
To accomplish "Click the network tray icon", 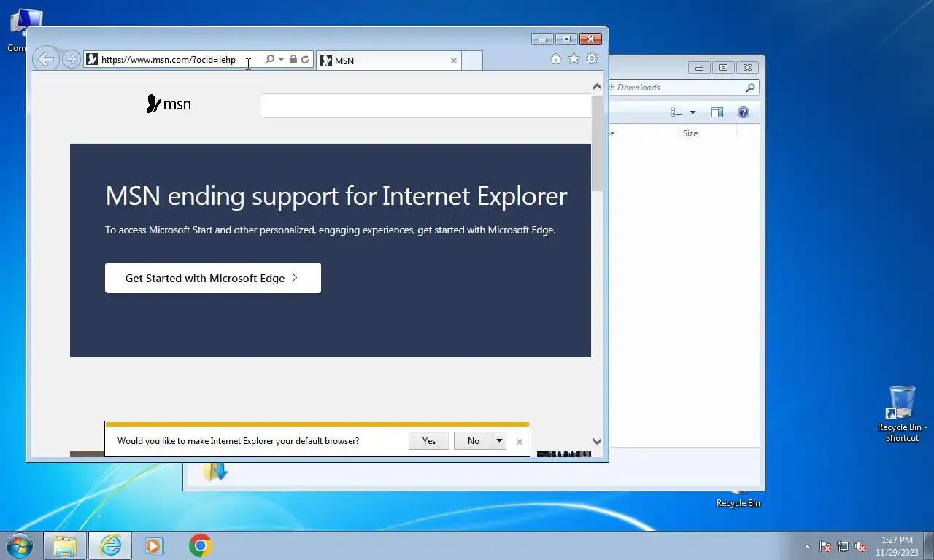I will tap(843, 546).
